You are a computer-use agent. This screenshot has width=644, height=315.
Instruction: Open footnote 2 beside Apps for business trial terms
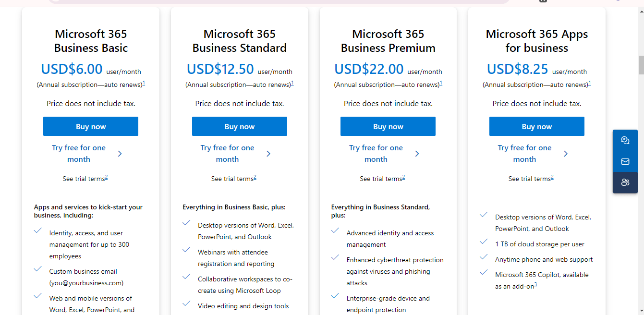(x=552, y=177)
